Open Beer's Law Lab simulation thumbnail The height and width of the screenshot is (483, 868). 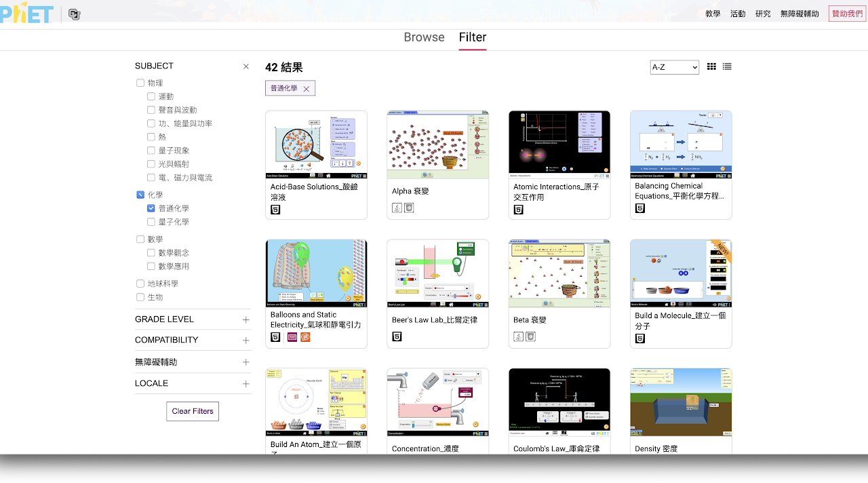coord(437,273)
